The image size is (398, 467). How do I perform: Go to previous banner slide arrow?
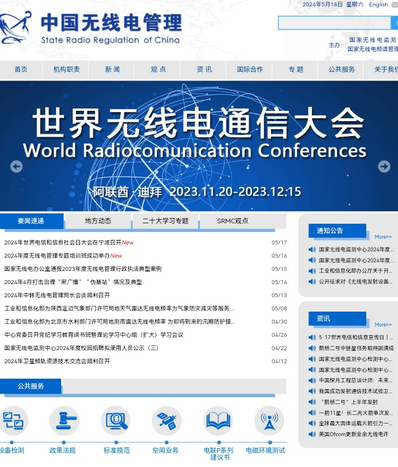(x=16, y=166)
